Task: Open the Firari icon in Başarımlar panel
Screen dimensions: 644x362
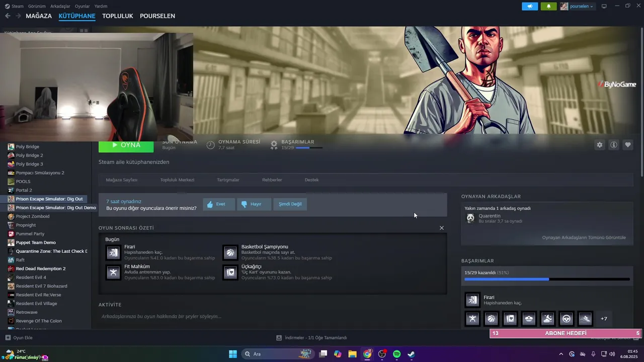Action: point(472,300)
